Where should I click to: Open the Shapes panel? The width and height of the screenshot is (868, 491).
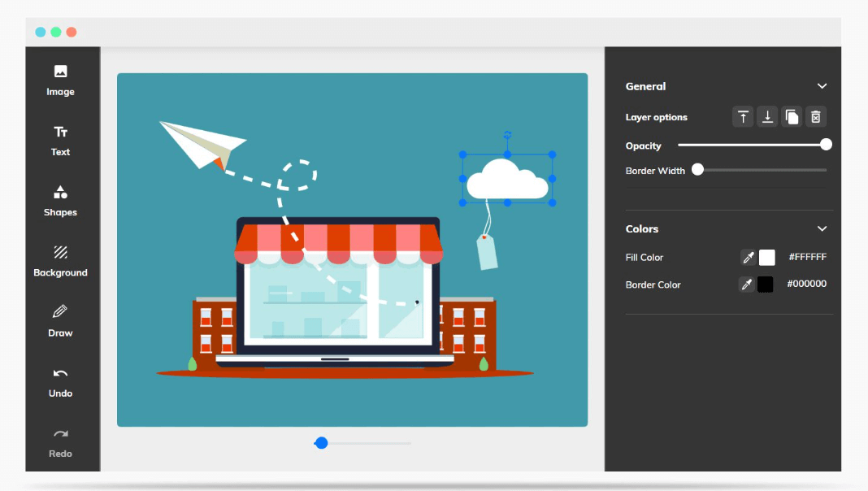(60, 201)
